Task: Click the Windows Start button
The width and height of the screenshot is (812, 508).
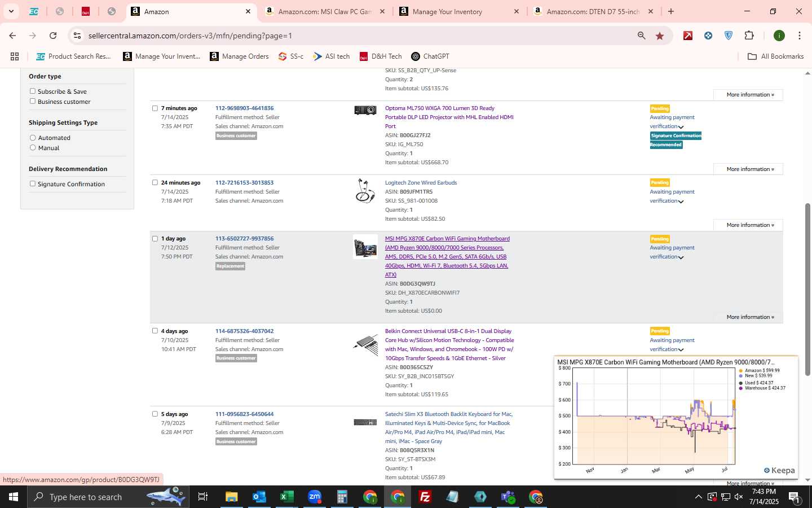Action: (x=14, y=497)
